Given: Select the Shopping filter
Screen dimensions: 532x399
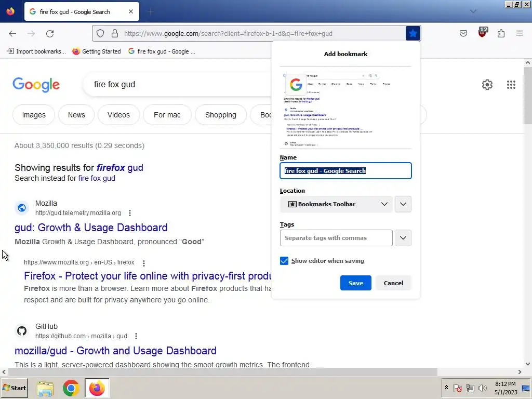Looking at the screenshot, I should click(x=220, y=115).
